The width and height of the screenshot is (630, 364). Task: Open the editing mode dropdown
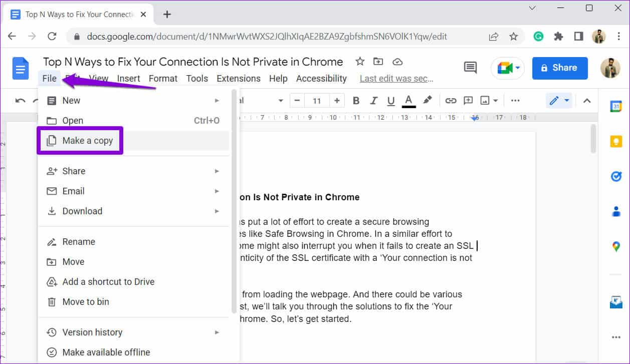559,101
